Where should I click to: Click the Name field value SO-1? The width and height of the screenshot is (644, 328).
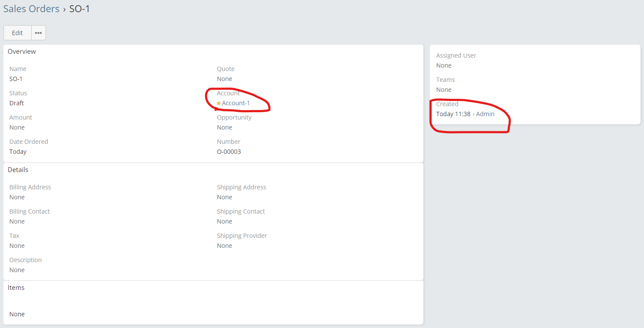(x=16, y=79)
